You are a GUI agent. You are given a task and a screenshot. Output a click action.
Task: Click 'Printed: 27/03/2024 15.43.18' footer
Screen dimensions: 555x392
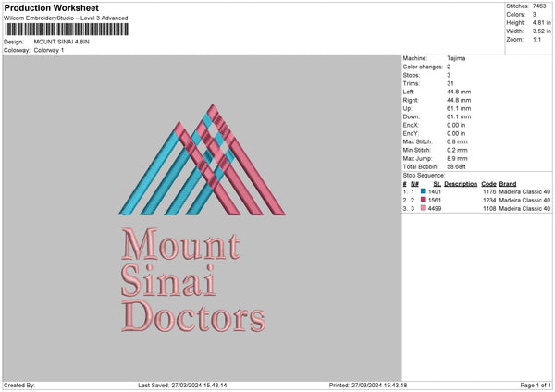coord(368,385)
